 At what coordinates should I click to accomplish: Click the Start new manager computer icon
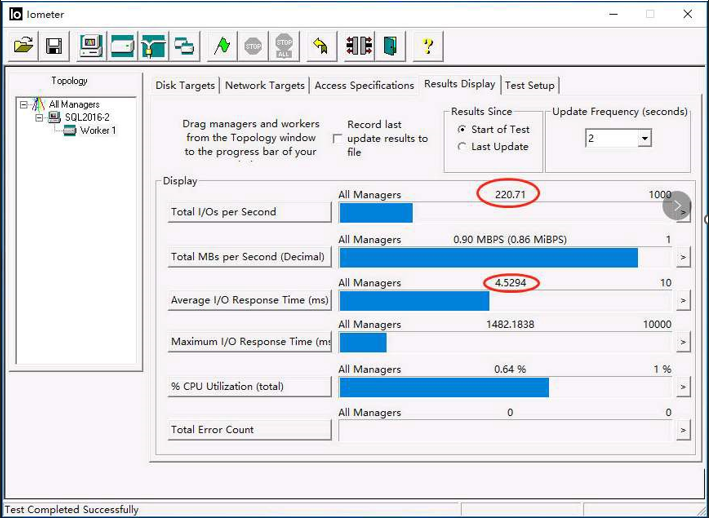coord(91,46)
